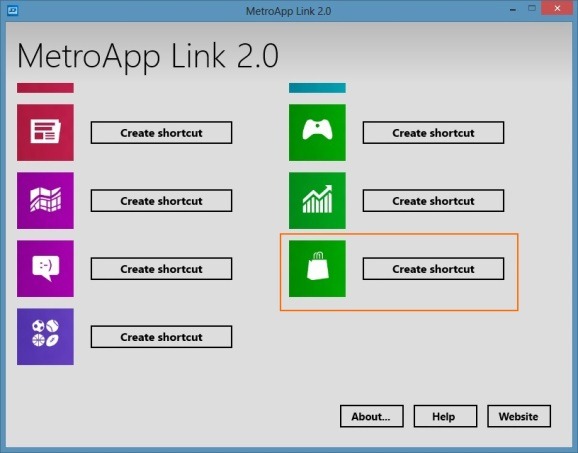Visit the Website button
578x453 pixels.
point(519,416)
